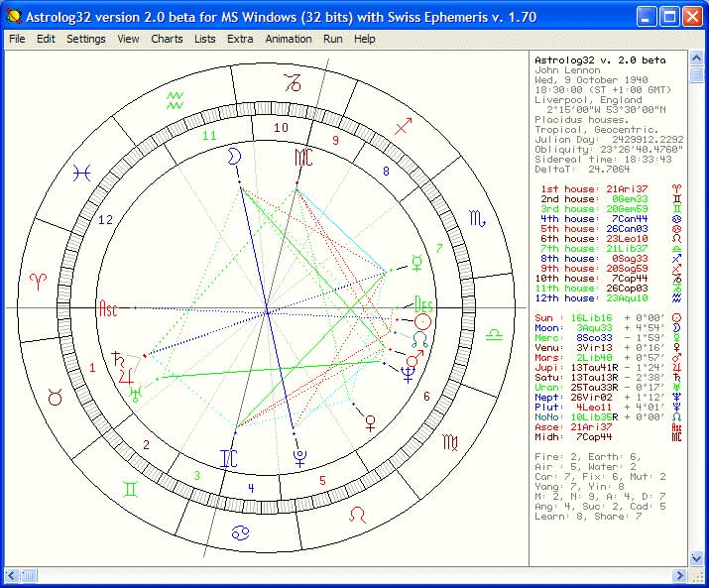Click the Sun glyph in the chart wheel
Screen dimensions: 709x588
tap(422, 322)
